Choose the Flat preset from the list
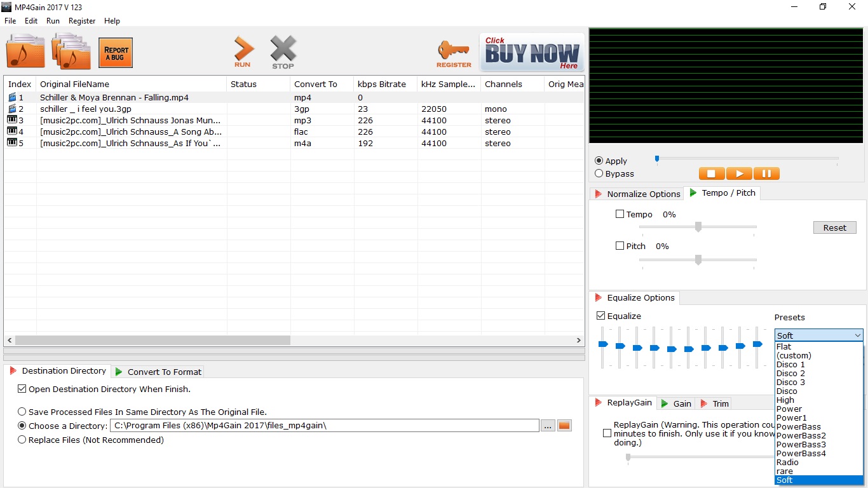The width and height of the screenshot is (868, 488). pyautogui.click(x=819, y=347)
